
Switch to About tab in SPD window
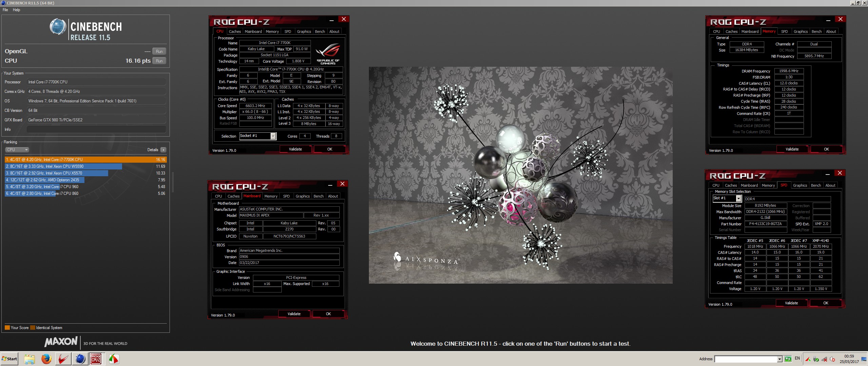click(x=830, y=185)
